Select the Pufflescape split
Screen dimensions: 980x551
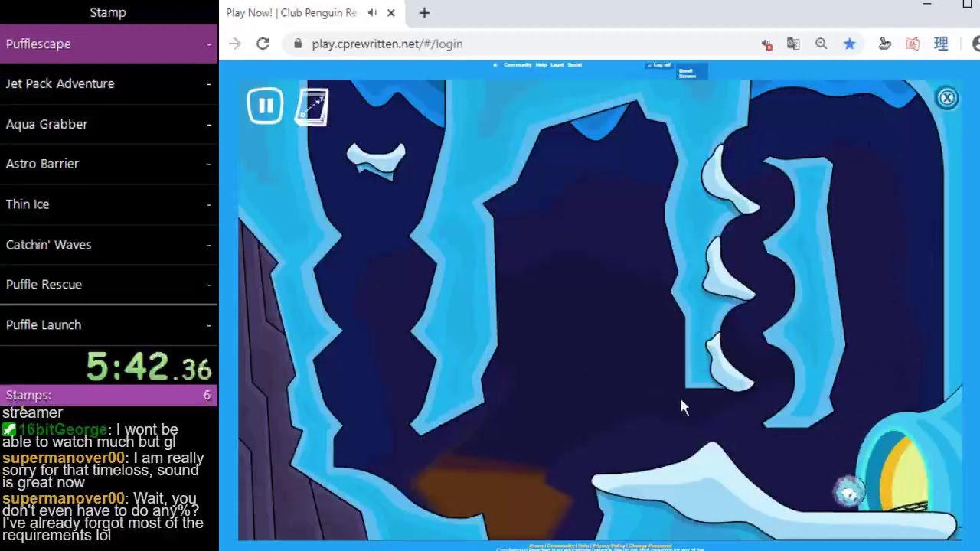[x=109, y=44]
